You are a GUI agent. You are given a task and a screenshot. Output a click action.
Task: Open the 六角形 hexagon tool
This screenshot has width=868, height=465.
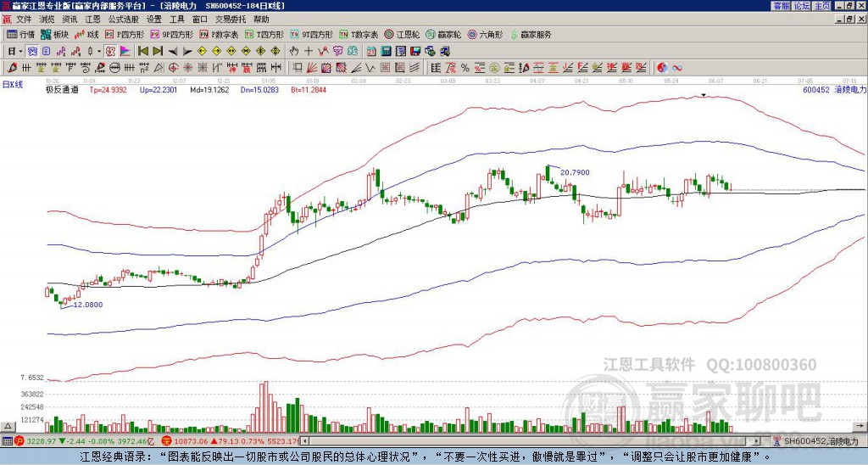486,34
